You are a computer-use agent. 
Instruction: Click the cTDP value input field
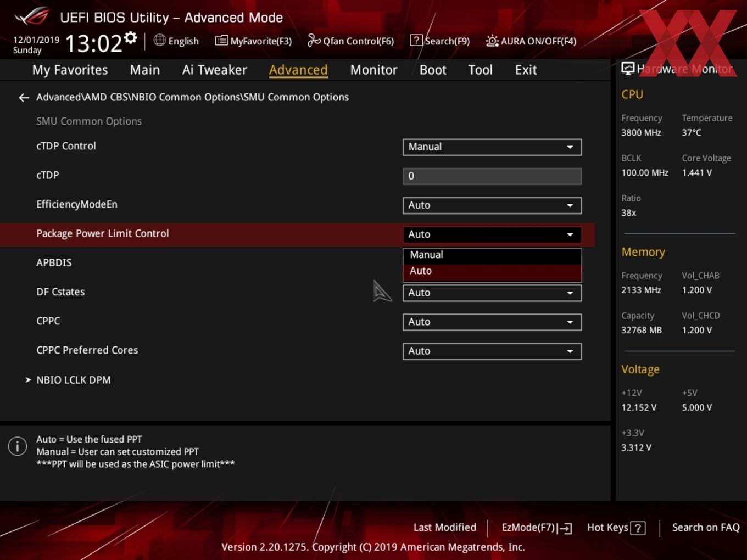[492, 176]
